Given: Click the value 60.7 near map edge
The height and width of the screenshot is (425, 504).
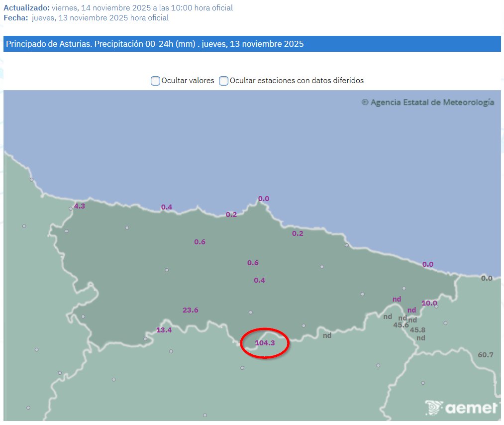Looking at the screenshot, I should coord(485,355).
